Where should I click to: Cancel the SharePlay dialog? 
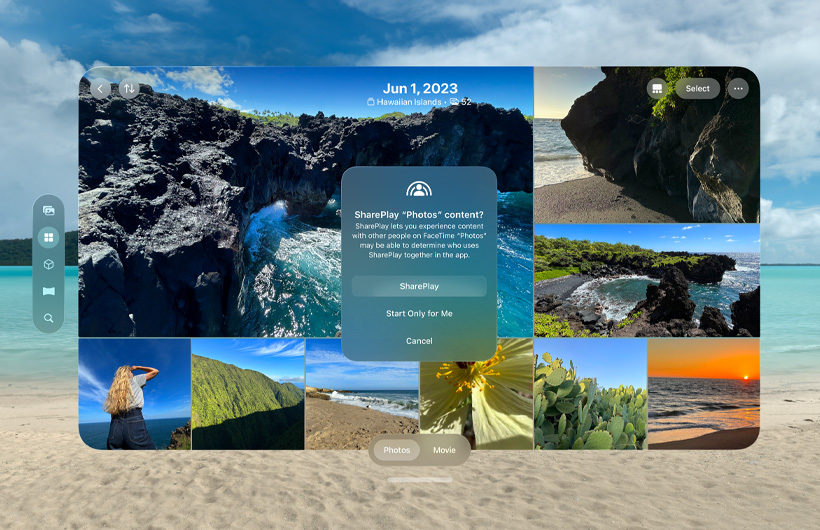tap(419, 341)
